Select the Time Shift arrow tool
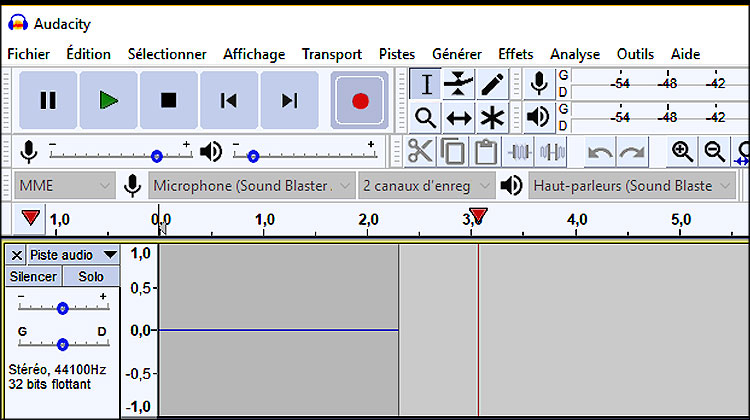This screenshot has height=420, width=750. (459, 117)
